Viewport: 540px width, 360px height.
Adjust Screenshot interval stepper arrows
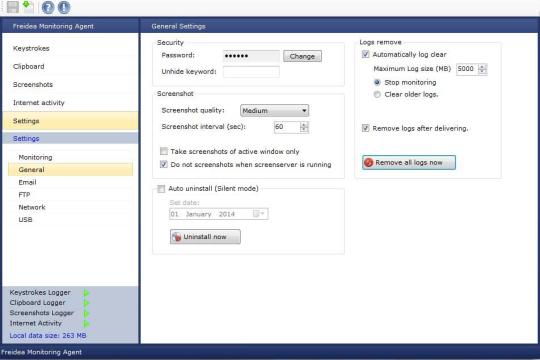coord(304,127)
